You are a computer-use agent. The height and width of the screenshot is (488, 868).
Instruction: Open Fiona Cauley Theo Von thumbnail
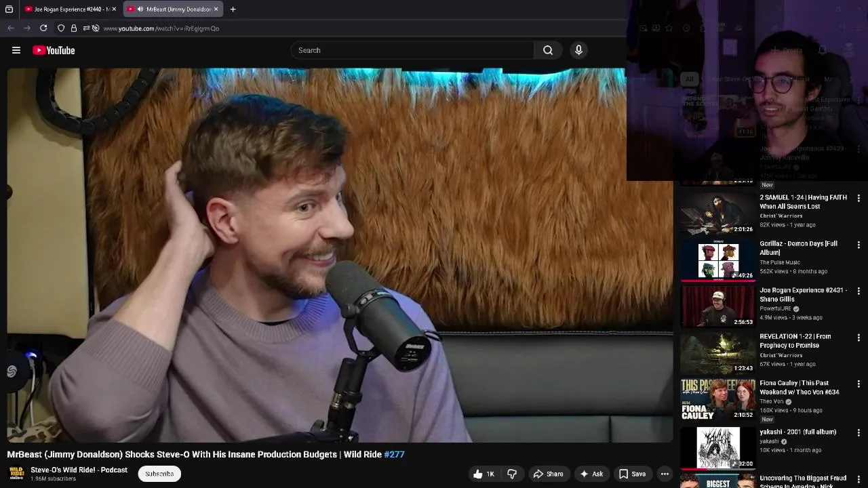coord(717,399)
